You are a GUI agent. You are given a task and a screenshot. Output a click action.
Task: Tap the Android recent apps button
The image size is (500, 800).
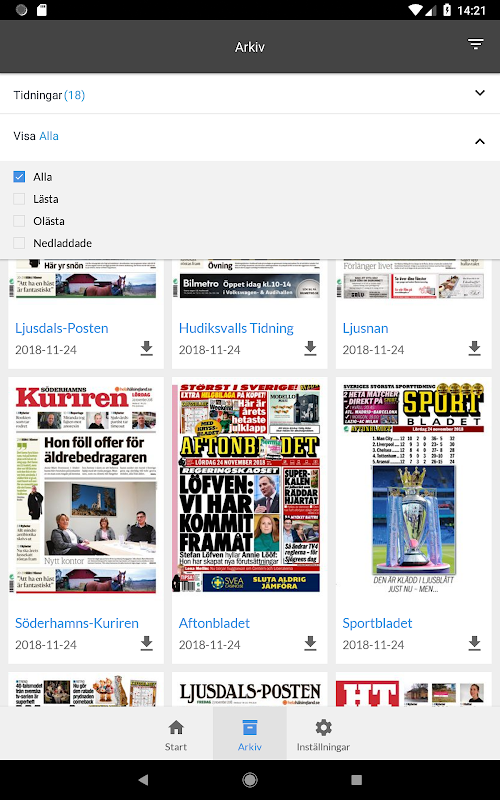[x=357, y=780]
